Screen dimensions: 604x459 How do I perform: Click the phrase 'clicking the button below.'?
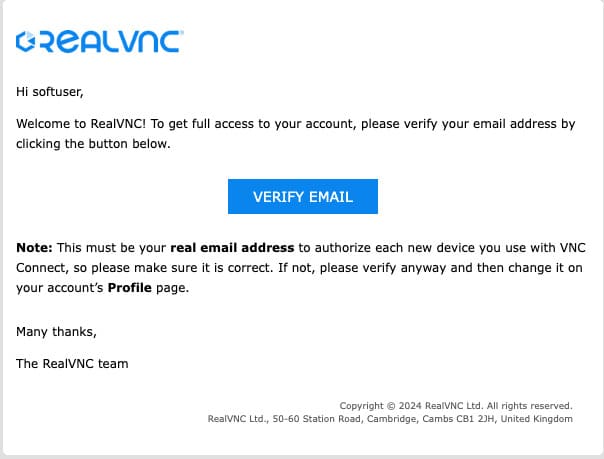[x=94, y=144]
